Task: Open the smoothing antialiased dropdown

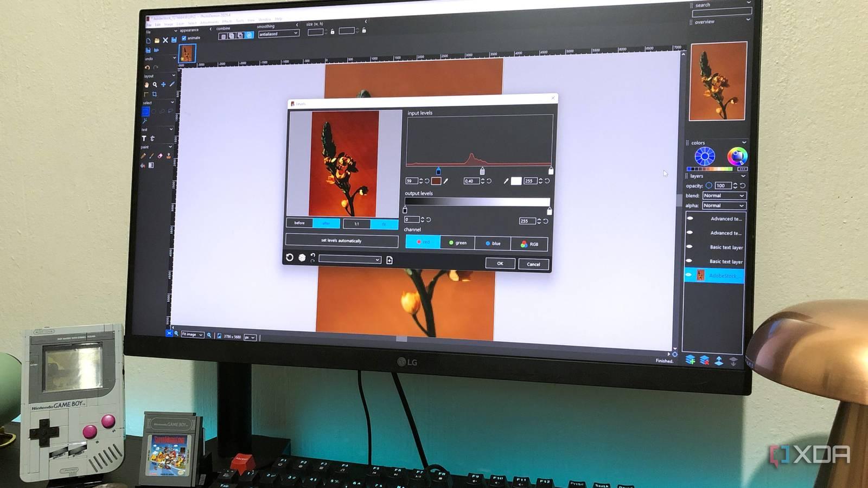Action: tap(279, 34)
